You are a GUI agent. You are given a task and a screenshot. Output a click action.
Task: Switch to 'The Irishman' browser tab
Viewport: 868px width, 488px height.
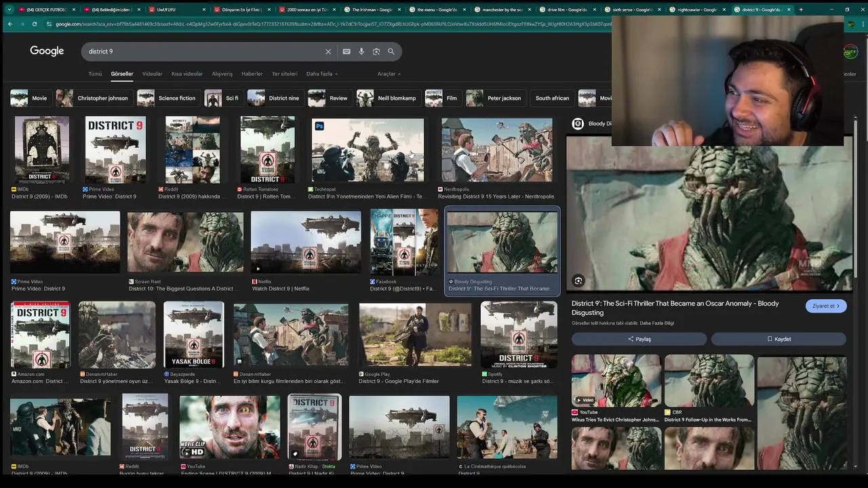click(x=371, y=9)
